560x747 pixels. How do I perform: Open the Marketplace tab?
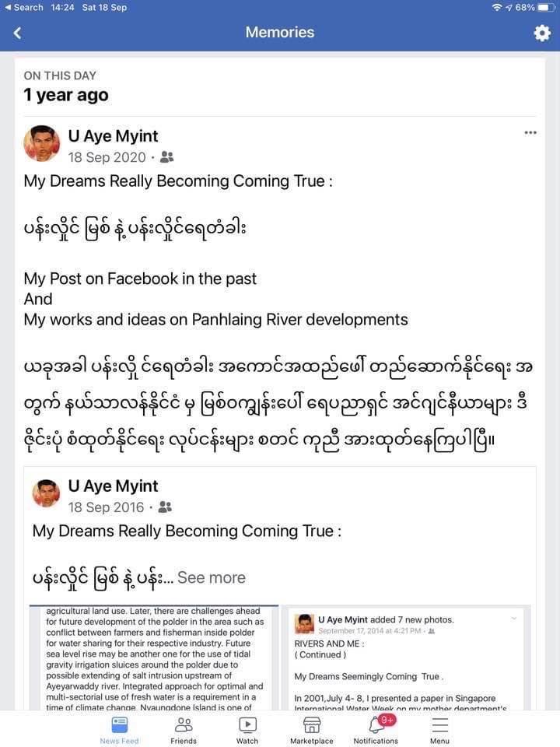click(x=311, y=730)
